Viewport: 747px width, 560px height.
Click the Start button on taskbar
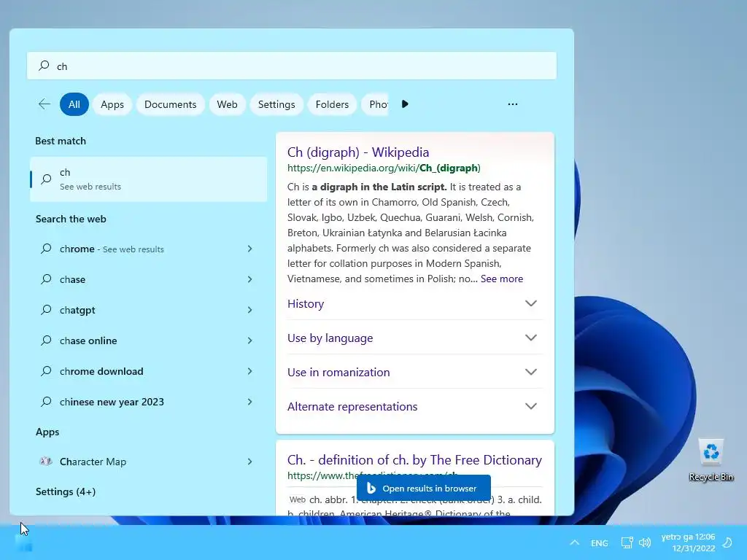click(x=23, y=542)
